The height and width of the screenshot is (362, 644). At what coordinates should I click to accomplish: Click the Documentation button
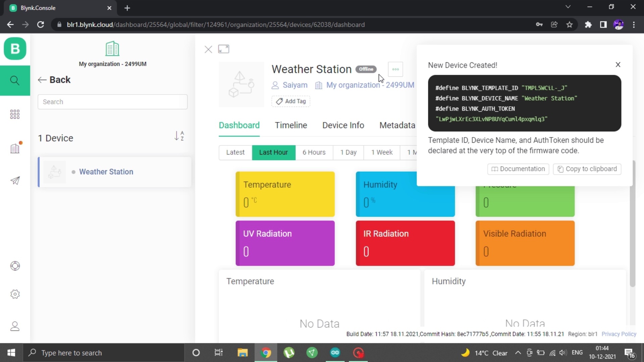tap(518, 169)
